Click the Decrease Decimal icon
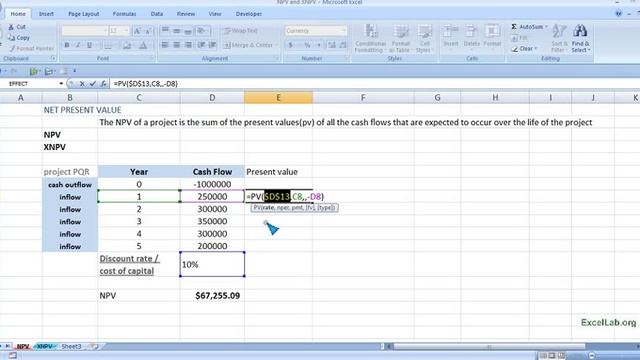Viewport: 640px width, 360px height. coord(343,45)
